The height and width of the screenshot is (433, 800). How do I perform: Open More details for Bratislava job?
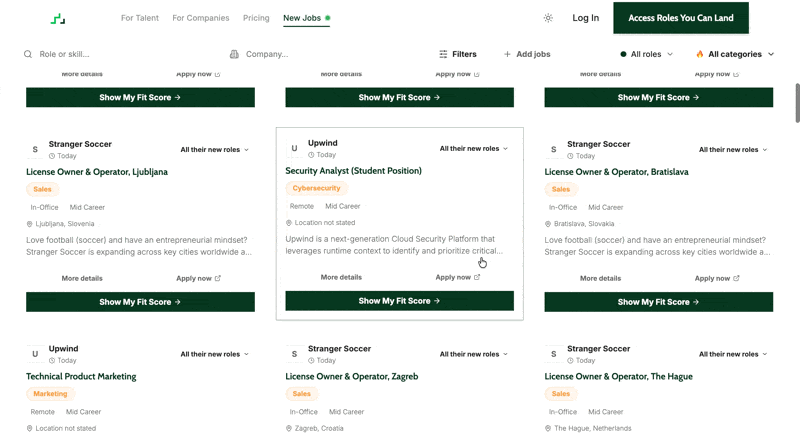click(601, 278)
